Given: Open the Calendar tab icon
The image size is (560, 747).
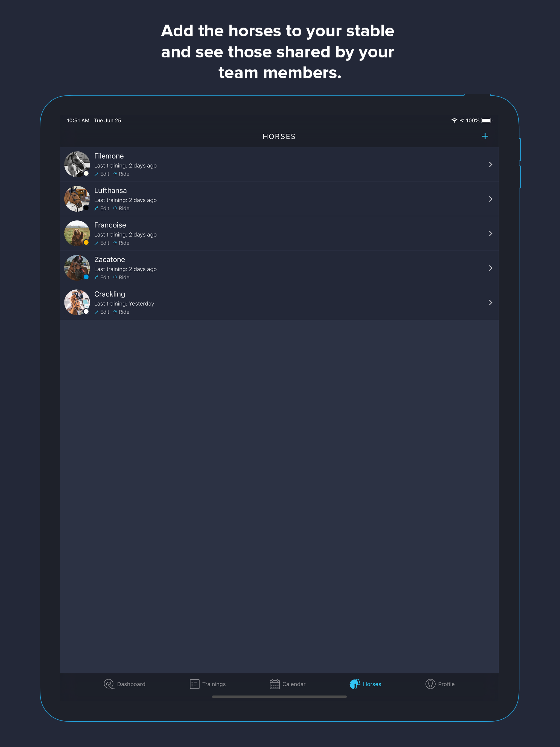Looking at the screenshot, I should point(275,684).
